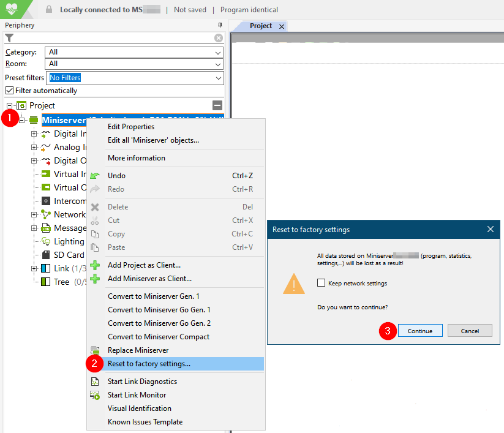This screenshot has width=504, height=433.
Task: Collapse the Project tree node
Action: click(x=10, y=105)
